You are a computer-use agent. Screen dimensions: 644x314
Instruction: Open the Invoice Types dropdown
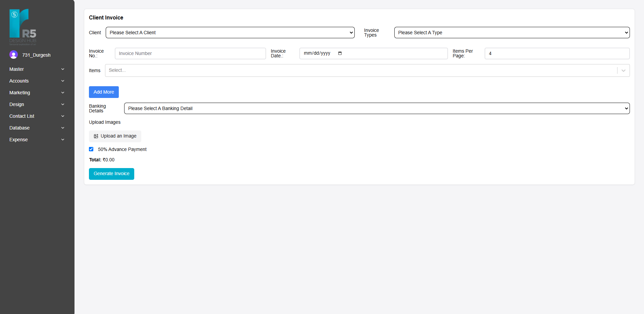pos(511,33)
